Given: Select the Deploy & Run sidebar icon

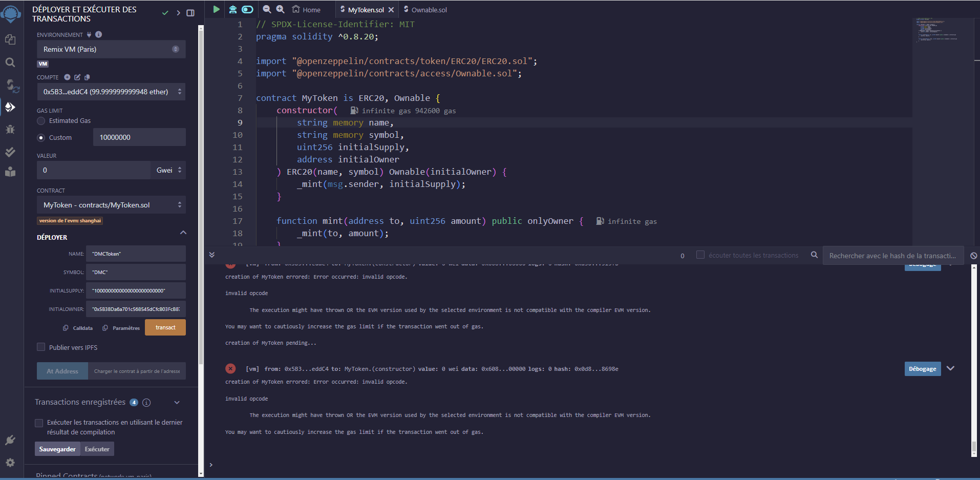Looking at the screenshot, I should pos(10,107).
